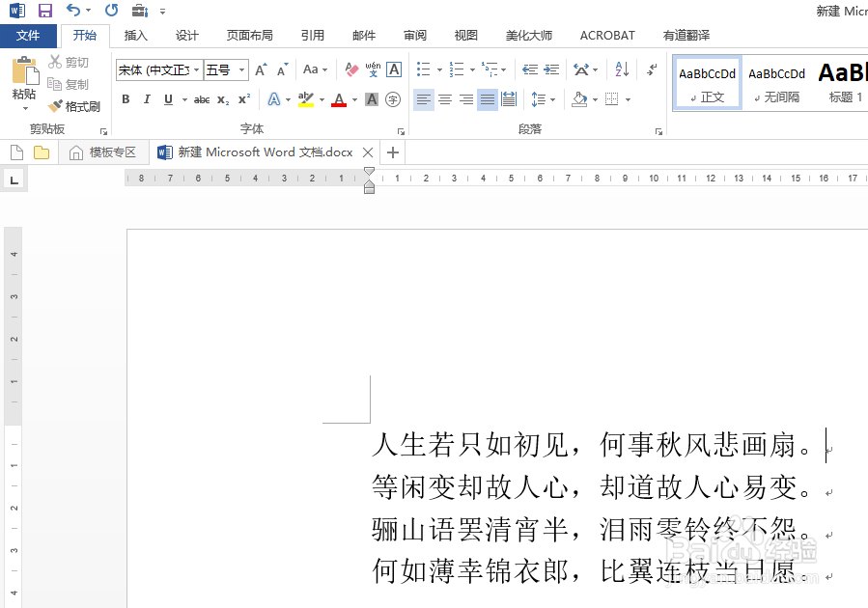
Task: Open underline style dropdown arrow
Action: 184,100
